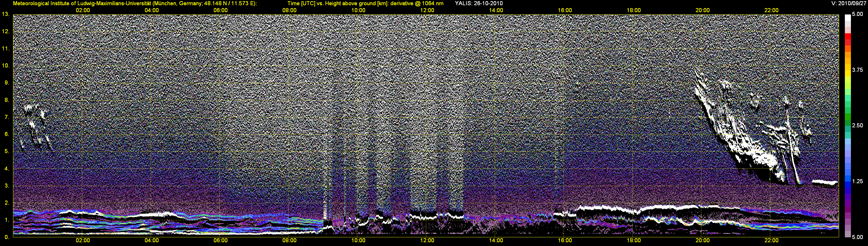This screenshot has width=868, height=246.
Task: Click the '1.25' color scale value
Action: point(858,181)
